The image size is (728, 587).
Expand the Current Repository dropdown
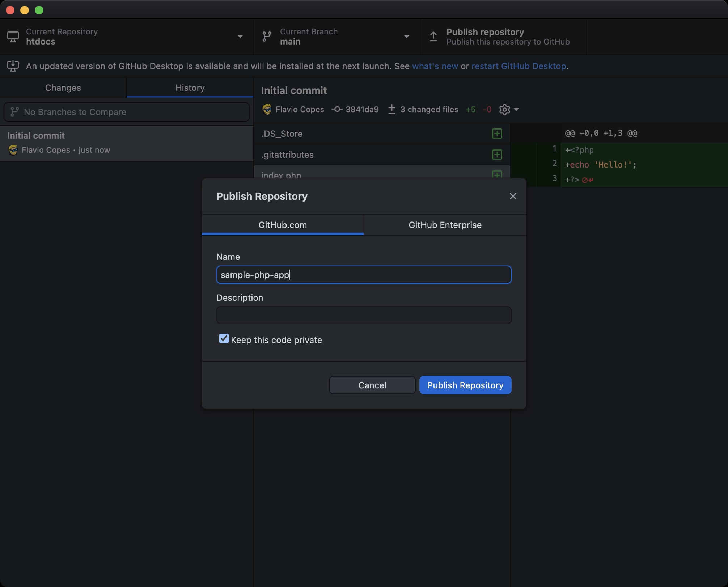point(240,37)
